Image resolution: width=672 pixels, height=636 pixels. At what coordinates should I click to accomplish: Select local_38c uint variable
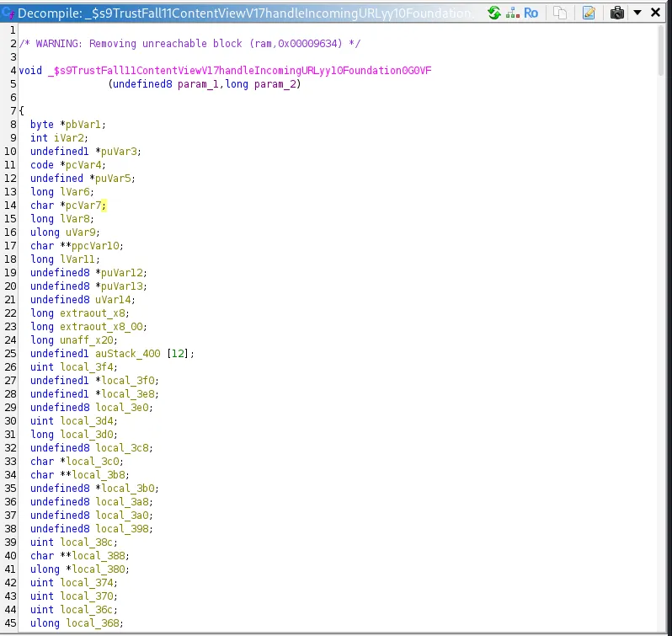coord(86,543)
